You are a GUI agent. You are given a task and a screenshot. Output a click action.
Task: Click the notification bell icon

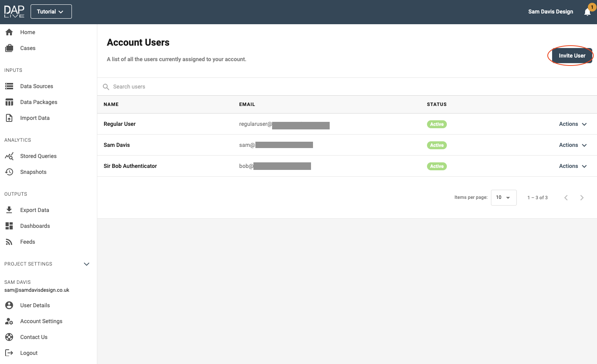click(x=587, y=12)
